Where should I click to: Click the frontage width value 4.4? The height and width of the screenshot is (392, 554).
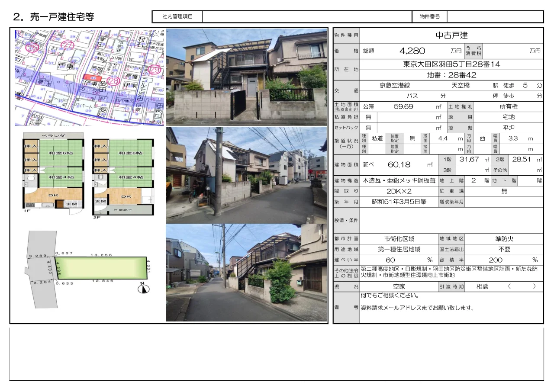443,138
